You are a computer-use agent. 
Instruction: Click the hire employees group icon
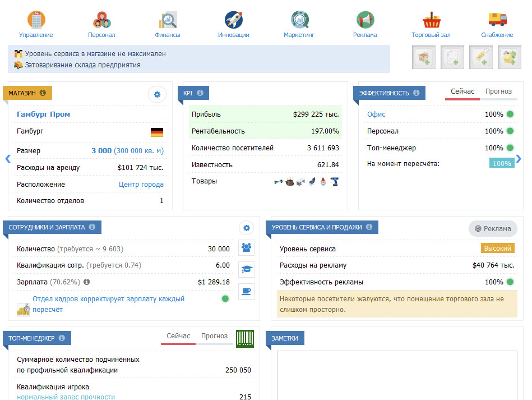coord(246,247)
